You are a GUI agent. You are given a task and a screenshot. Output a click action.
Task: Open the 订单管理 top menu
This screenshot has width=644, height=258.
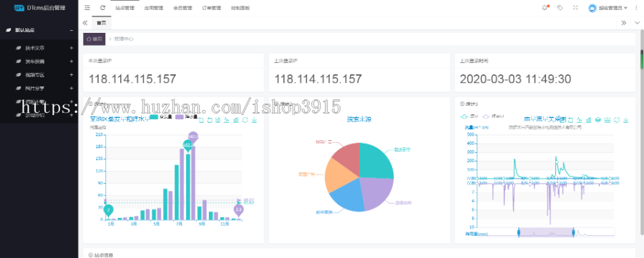(212, 8)
